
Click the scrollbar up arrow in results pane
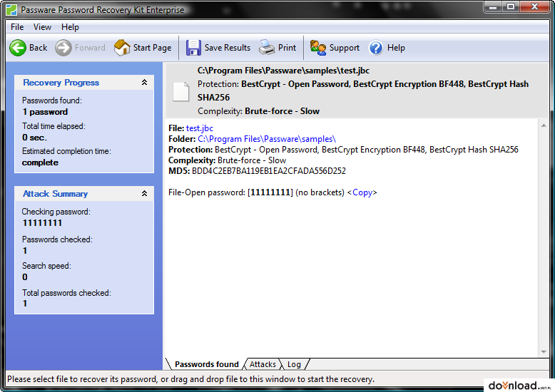pos(544,125)
